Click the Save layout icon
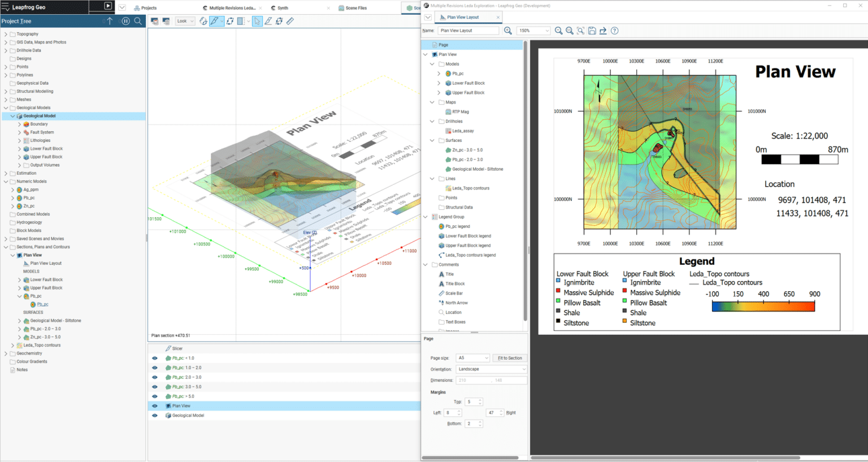The height and width of the screenshot is (462, 868). (x=592, y=31)
